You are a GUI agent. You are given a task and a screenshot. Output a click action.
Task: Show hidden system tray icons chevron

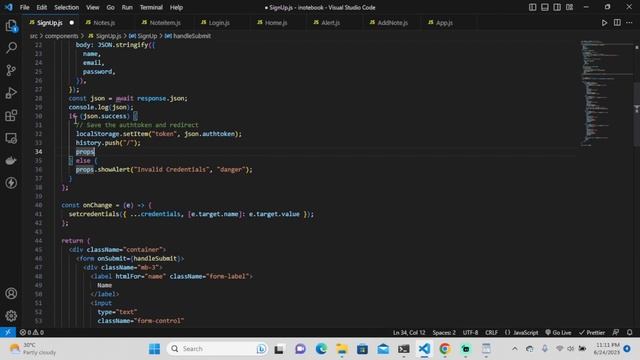tap(515, 349)
